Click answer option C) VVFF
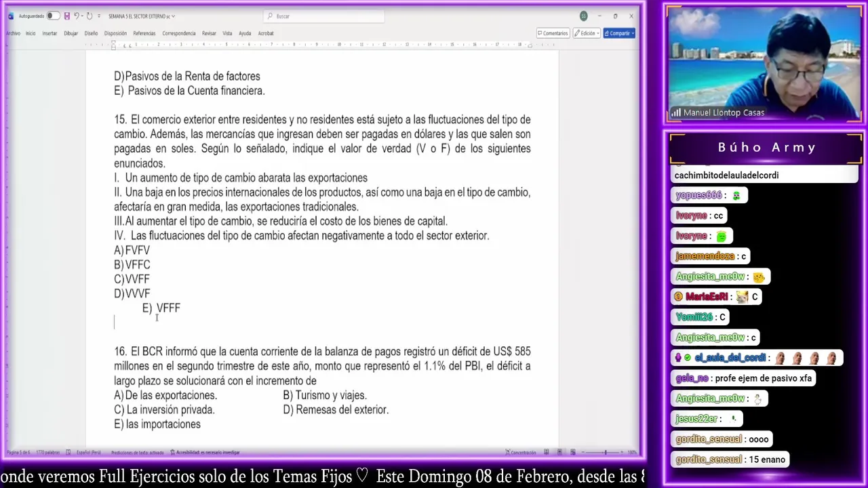Image resolution: width=868 pixels, height=488 pixels. (132, 279)
